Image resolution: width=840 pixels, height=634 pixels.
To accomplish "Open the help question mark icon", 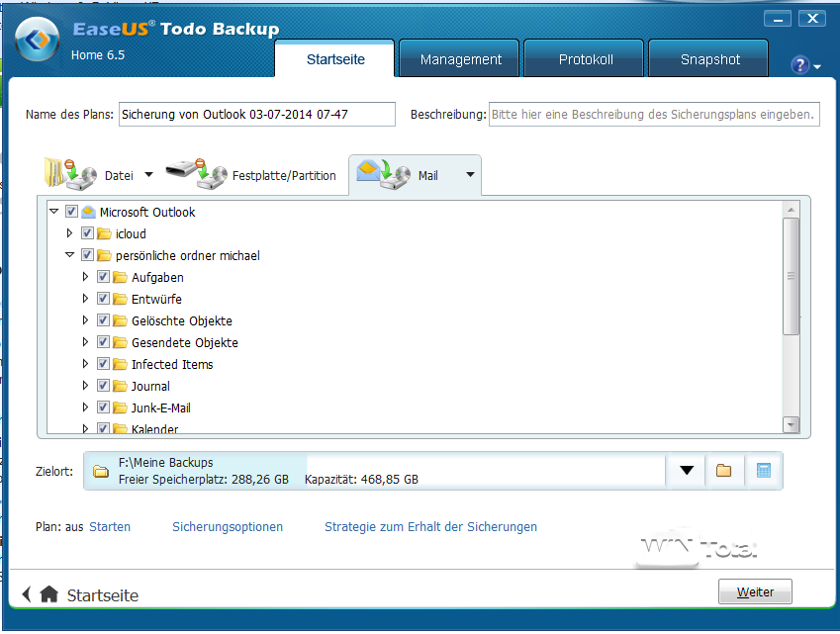I will 799,65.
